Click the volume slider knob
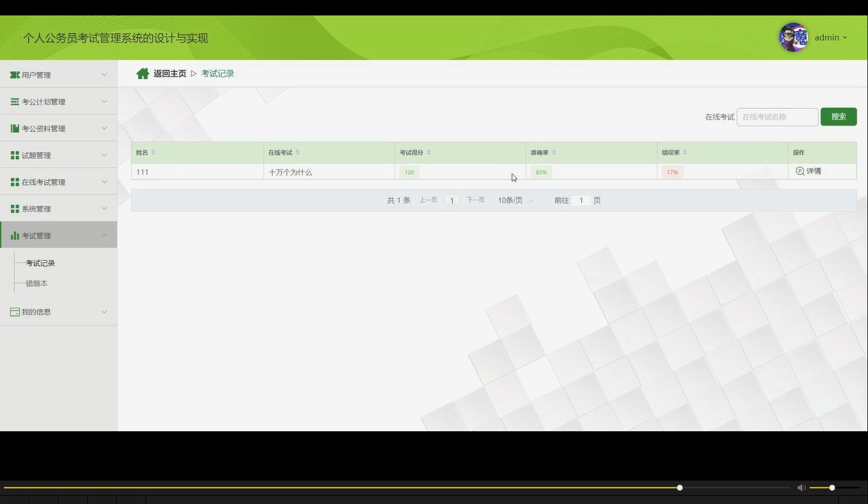The height and width of the screenshot is (504, 868). point(832,487)
